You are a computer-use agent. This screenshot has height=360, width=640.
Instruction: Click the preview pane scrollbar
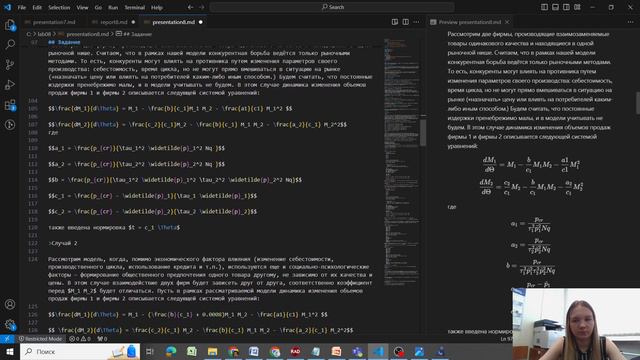click(638, 103)
